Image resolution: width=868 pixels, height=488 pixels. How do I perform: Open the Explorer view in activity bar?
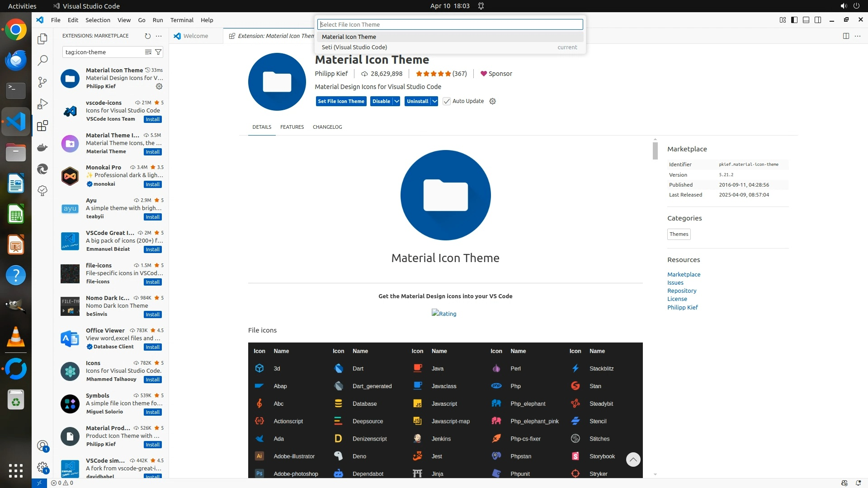coord(42,39)
